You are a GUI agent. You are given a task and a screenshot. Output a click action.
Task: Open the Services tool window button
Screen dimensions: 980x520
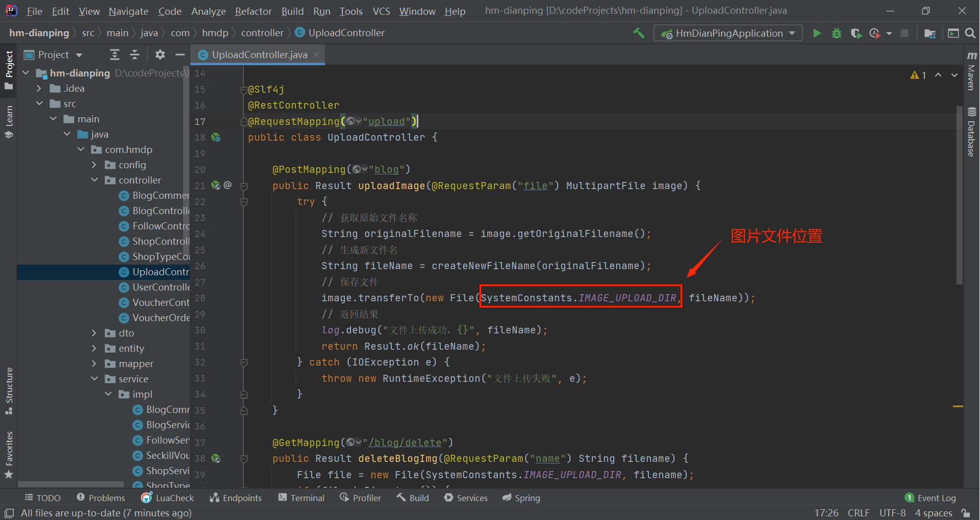(466, 498)
